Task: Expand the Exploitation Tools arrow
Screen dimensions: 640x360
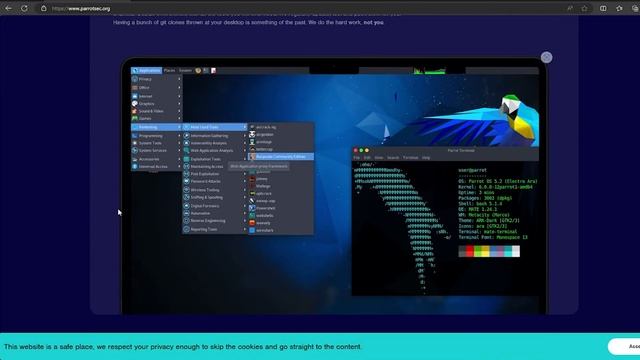Action: click(245, 159)
